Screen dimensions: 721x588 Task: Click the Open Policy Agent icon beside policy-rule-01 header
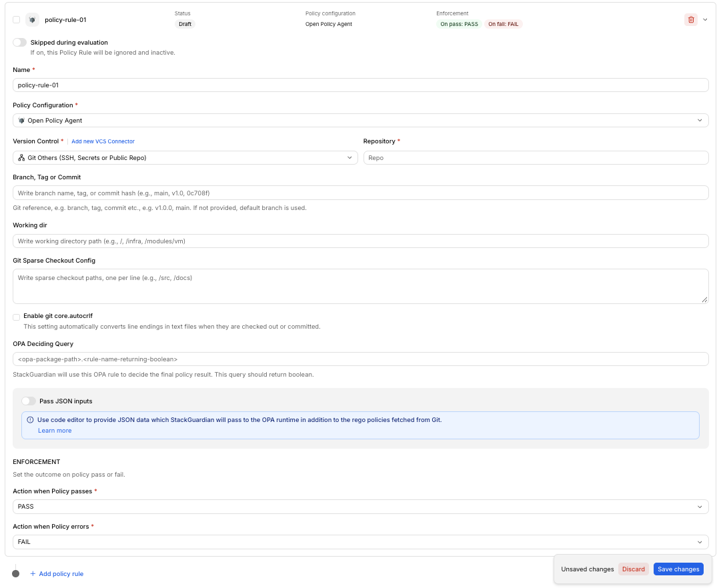tap(32, 20)
